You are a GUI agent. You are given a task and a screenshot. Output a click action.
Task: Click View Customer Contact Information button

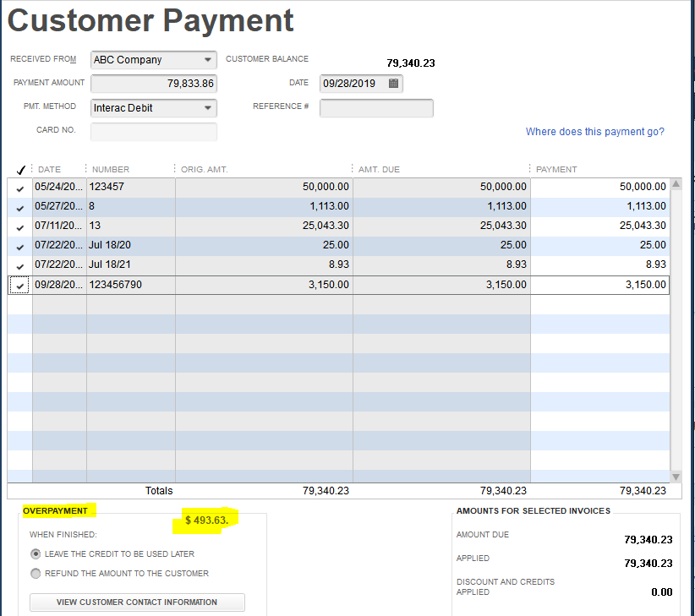[137, 602]
